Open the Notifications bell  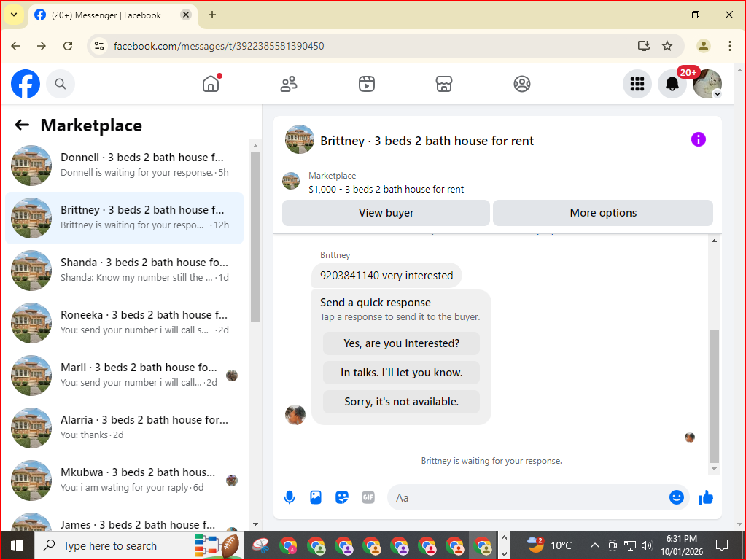672,84
